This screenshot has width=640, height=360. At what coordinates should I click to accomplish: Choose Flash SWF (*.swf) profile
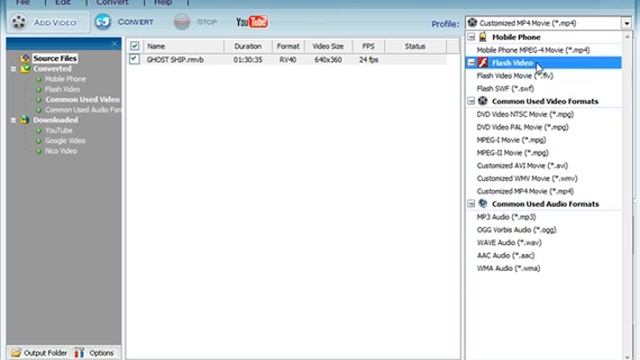click(x=505, y=88)
